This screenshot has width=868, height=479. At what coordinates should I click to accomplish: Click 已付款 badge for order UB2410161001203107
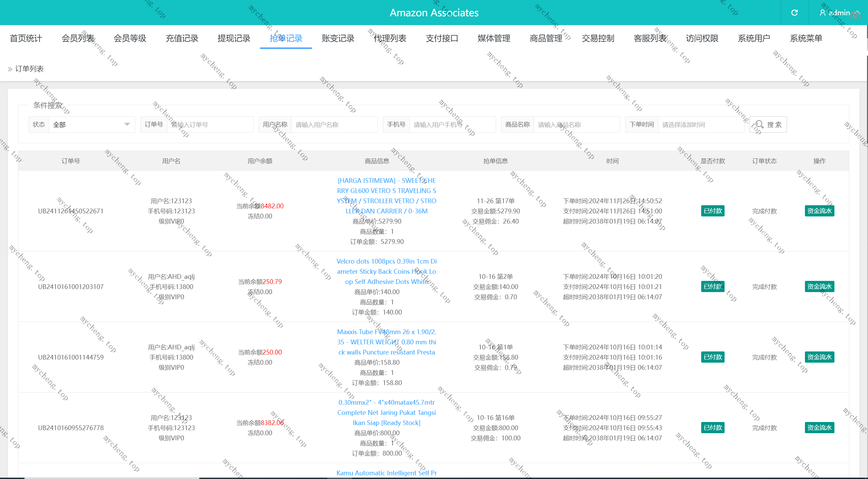click(713, 287)
